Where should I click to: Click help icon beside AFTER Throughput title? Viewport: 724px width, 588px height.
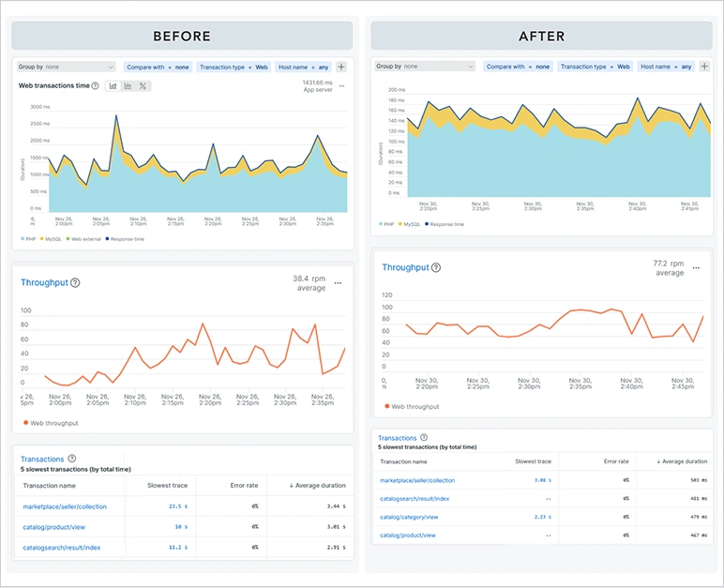[x=436, y=267]
